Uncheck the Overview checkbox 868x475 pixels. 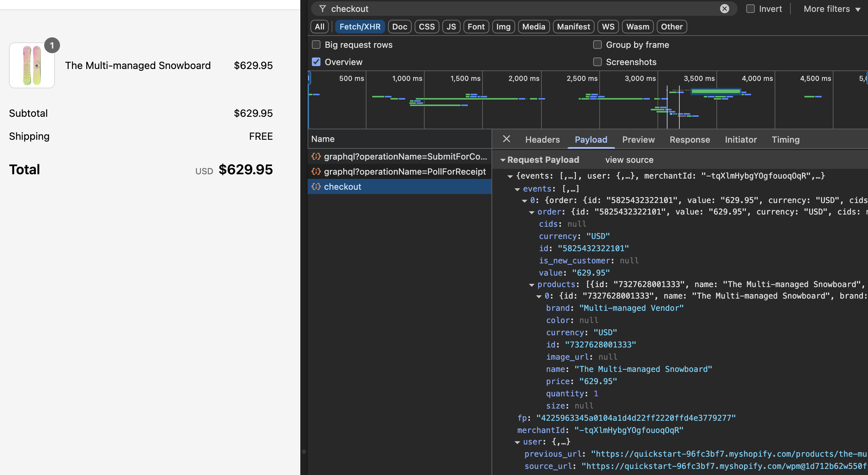[316, 62]
